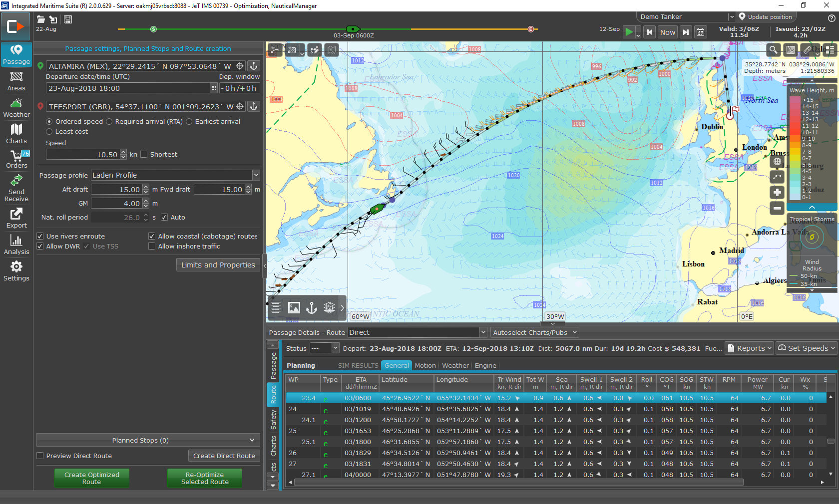Viewport: 839px width, 504px height.
Task: Click the calendar icon in the time toolbar
Action: pos(701,32)
